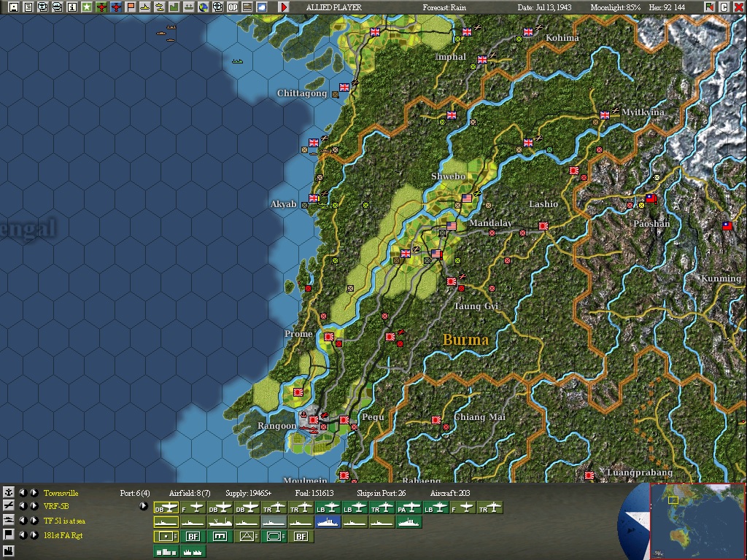Click the cloud weather toolbar icon

pos(262,7)
